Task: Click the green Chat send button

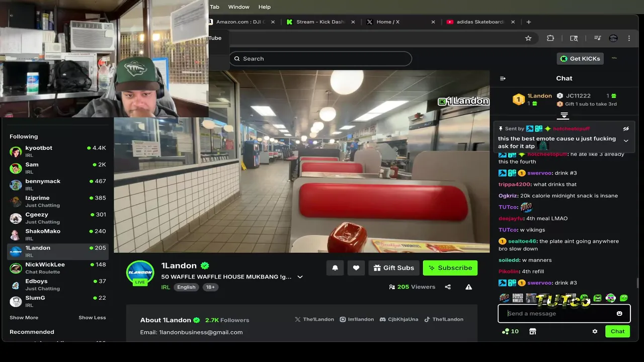Action: (x=617, y=331)
